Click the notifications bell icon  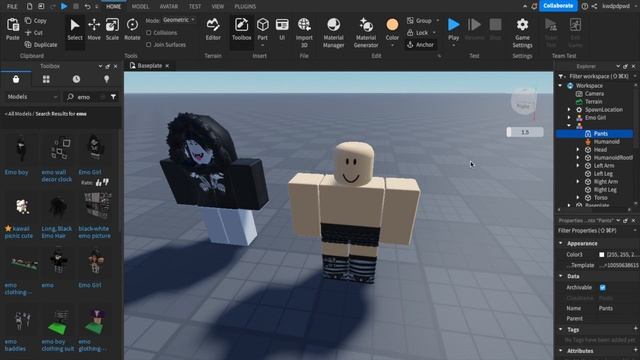pos(534,6)
